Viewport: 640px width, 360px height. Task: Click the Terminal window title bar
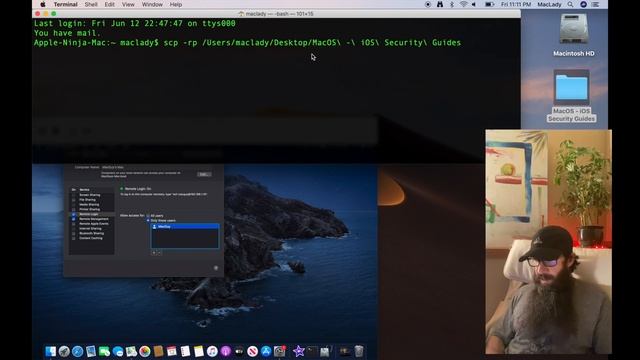(276, 13)
